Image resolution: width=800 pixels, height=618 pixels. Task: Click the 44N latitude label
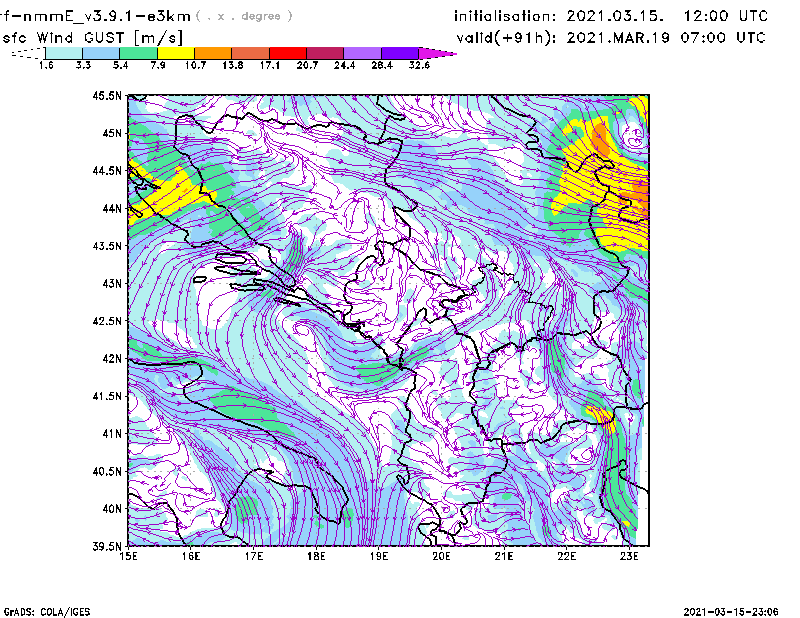112,208
